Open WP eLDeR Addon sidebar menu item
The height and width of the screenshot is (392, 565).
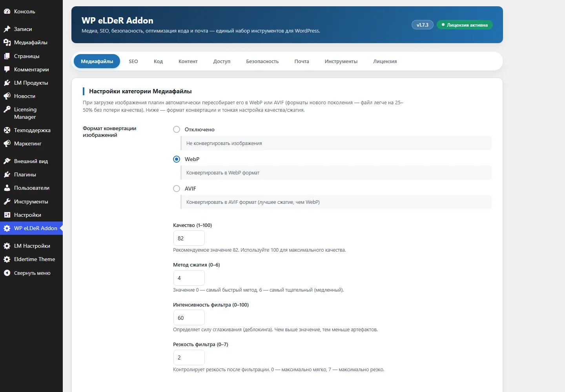tap(31, 228)
